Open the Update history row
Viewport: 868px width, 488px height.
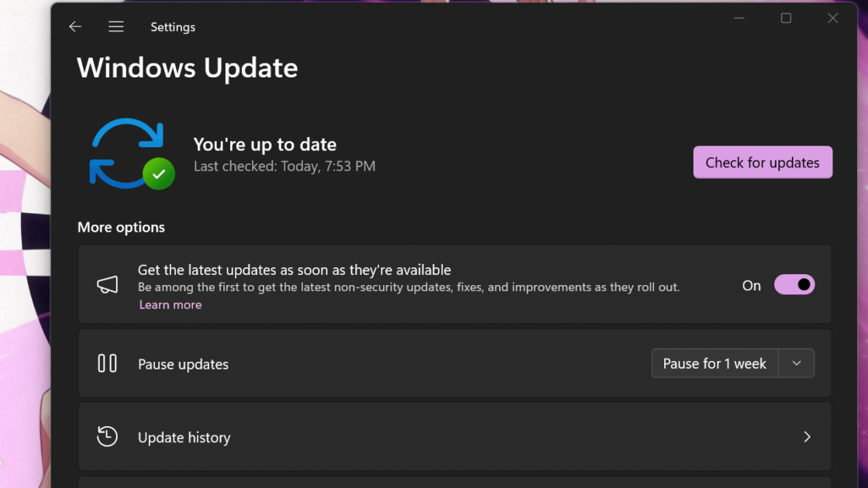(x=454, y=437)
